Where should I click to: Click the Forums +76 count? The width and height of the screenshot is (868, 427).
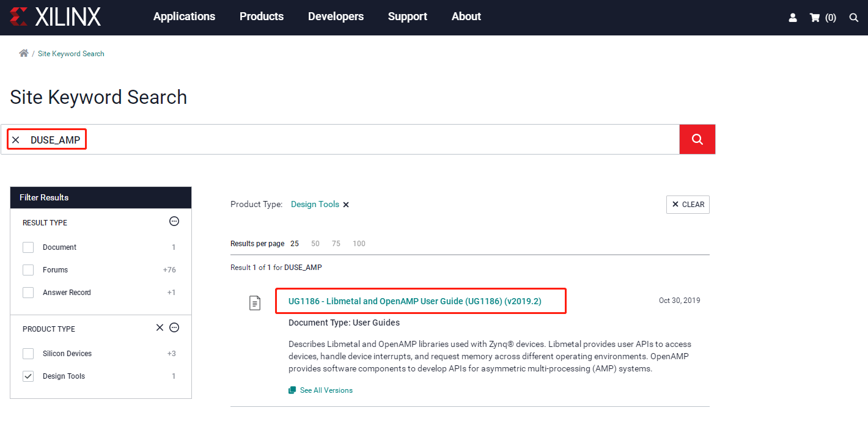click(x=169, y=270)
